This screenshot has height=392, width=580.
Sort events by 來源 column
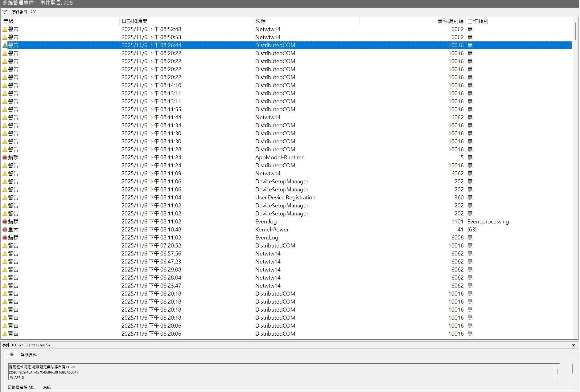coord(306,21)
